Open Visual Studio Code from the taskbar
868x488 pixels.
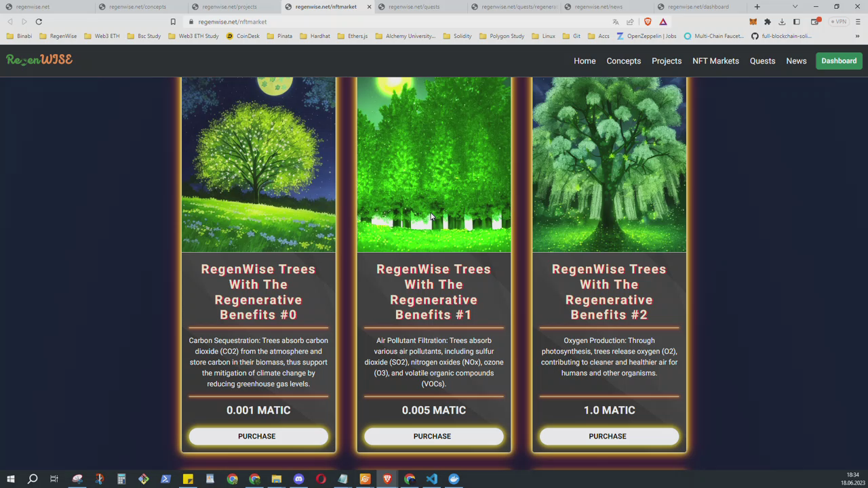pyautogui.click(x=431, y=479)
